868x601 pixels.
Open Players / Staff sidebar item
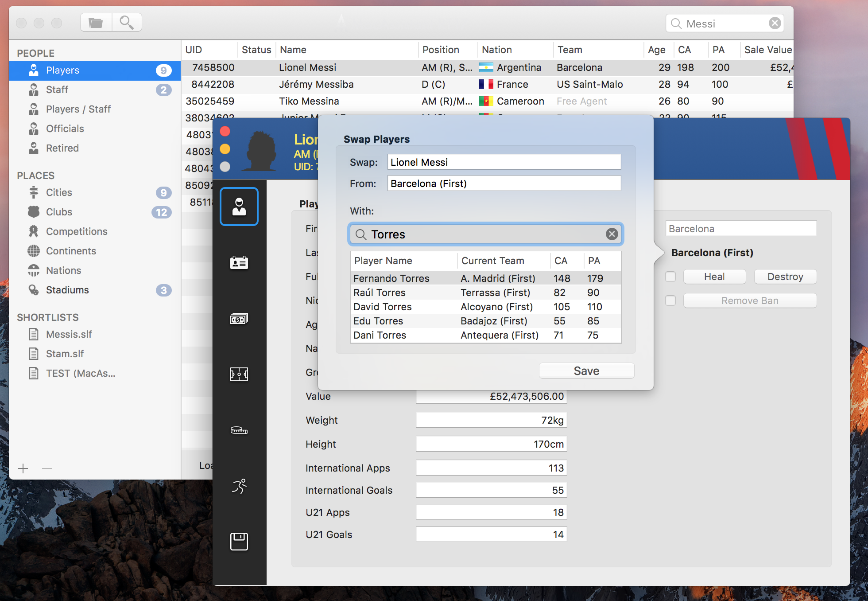point(95,109)
